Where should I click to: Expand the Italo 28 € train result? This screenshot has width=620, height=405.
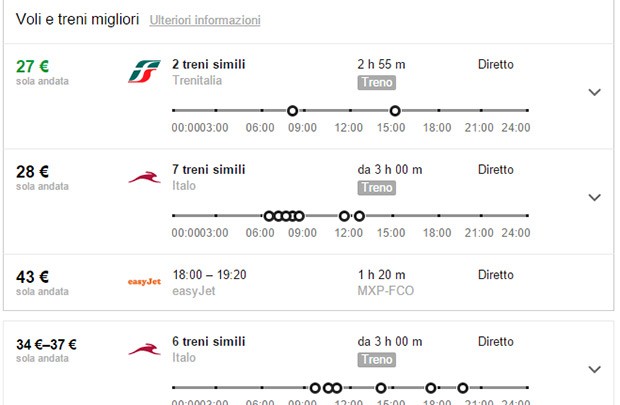[x=594, y=197]
